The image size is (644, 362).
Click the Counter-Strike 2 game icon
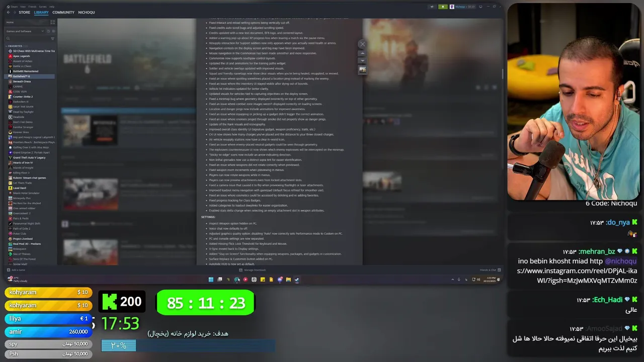[10, 97]
